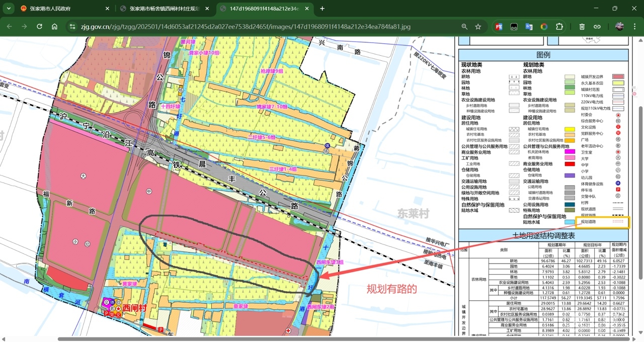The image size is (644, 342).
Task: Open the zoom magnifier in address bar
Action: coord(464,27)
